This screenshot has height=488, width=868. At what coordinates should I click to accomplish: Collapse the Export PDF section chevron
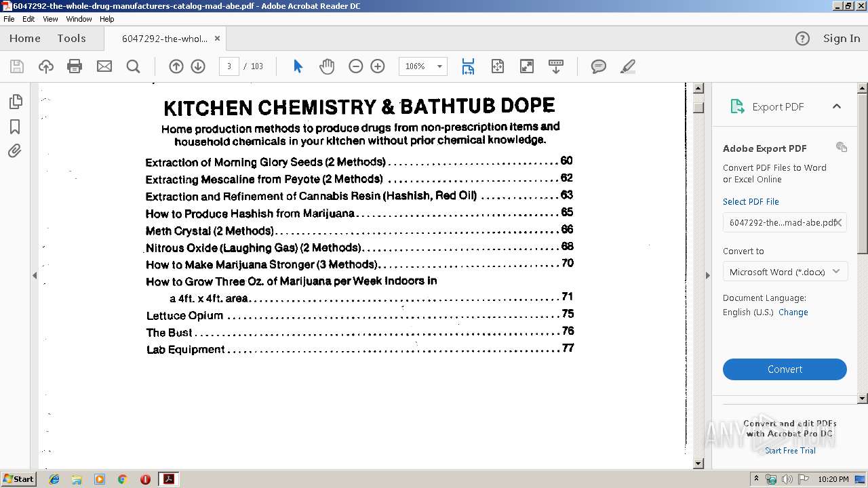click(x=837, y=106)
